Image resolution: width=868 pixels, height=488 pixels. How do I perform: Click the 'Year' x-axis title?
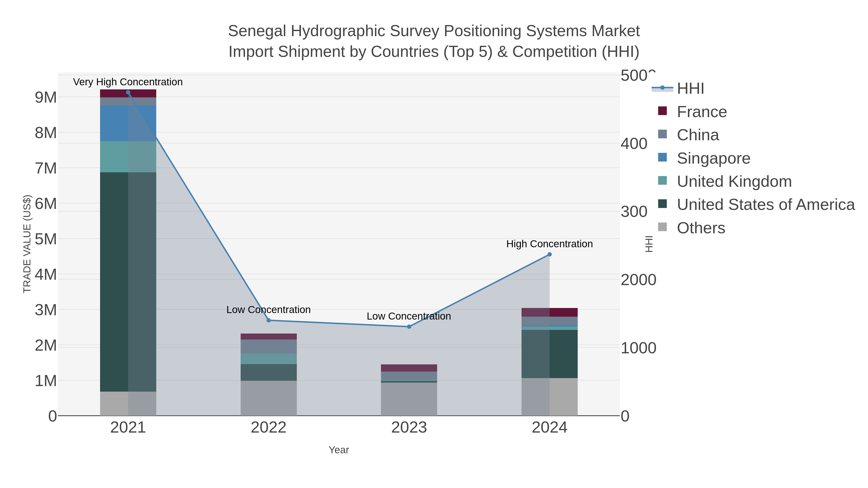pyautogui.click(x=339, y=450)
